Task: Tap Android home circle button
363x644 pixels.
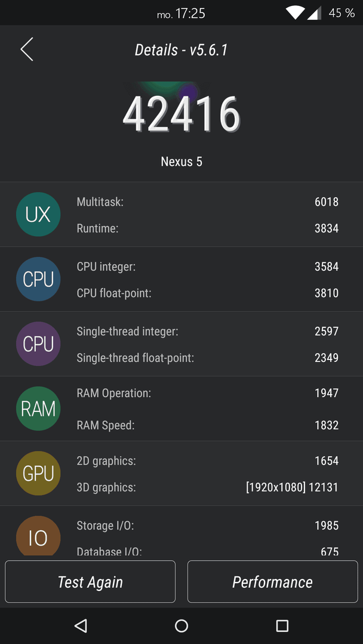Action: pos(181,626)
